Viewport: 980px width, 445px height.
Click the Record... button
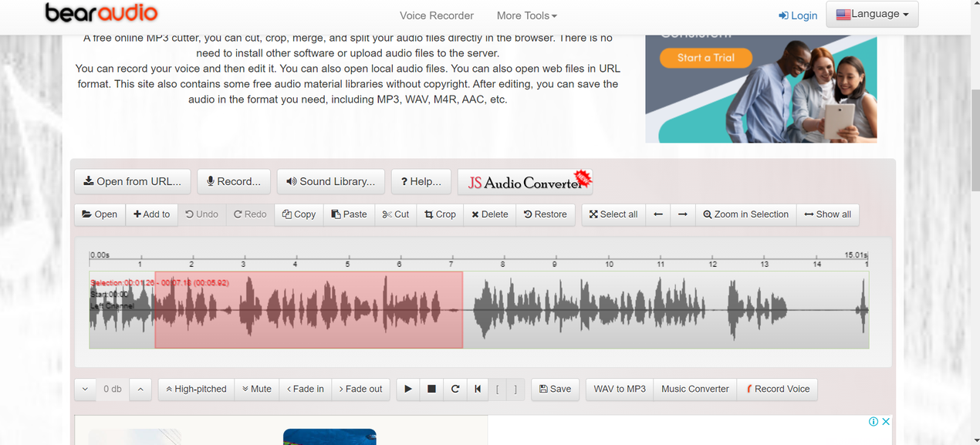234,181
